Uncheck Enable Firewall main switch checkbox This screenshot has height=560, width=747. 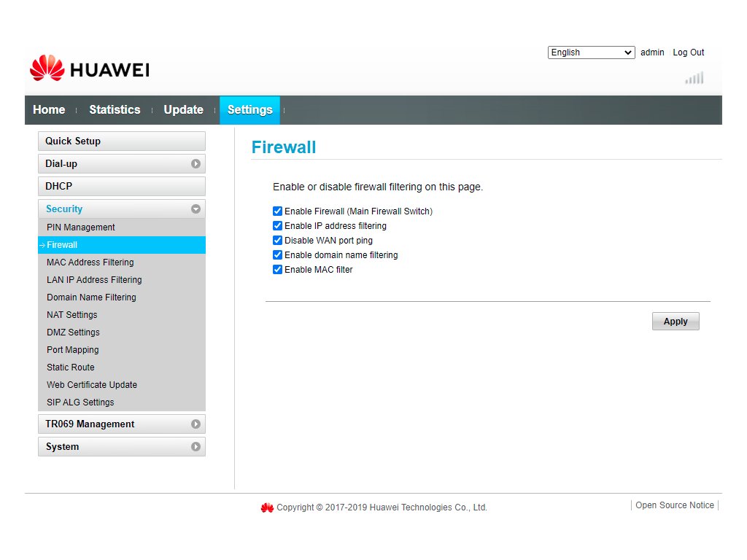(277, 211)
